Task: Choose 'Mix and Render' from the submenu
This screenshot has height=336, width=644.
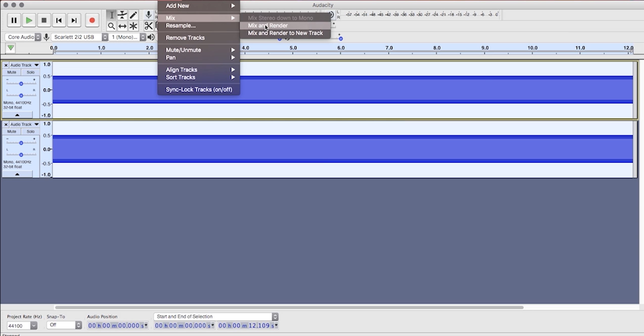Action: [x=268, y=25]
